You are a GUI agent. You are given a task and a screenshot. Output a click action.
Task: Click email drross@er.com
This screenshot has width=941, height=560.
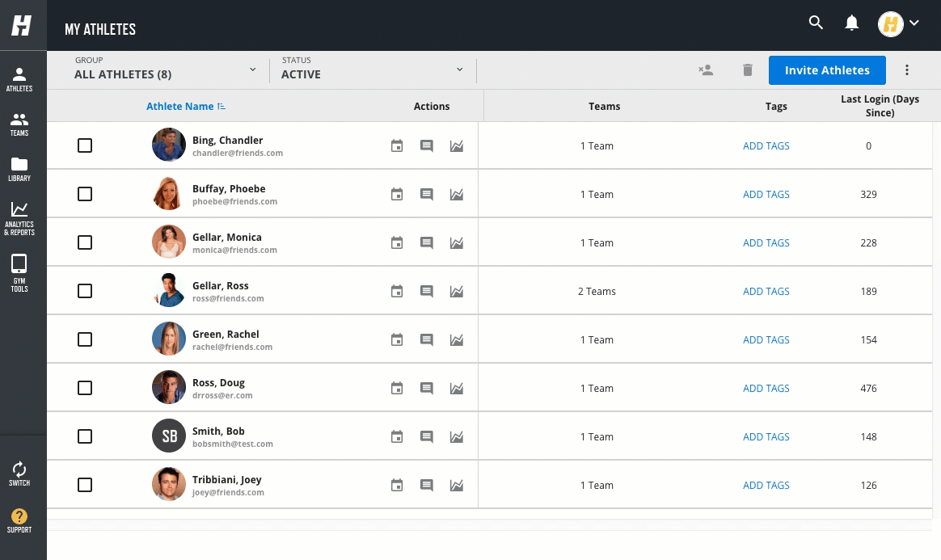click(222, 396)
